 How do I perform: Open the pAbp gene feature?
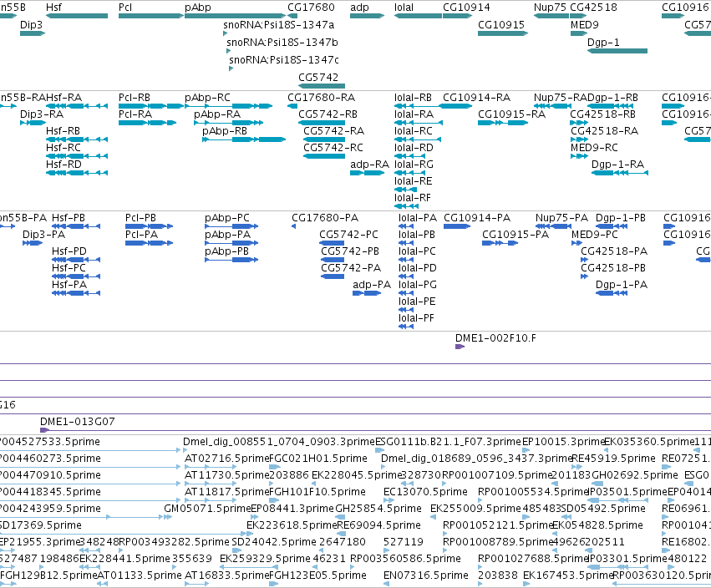(235, 16)
